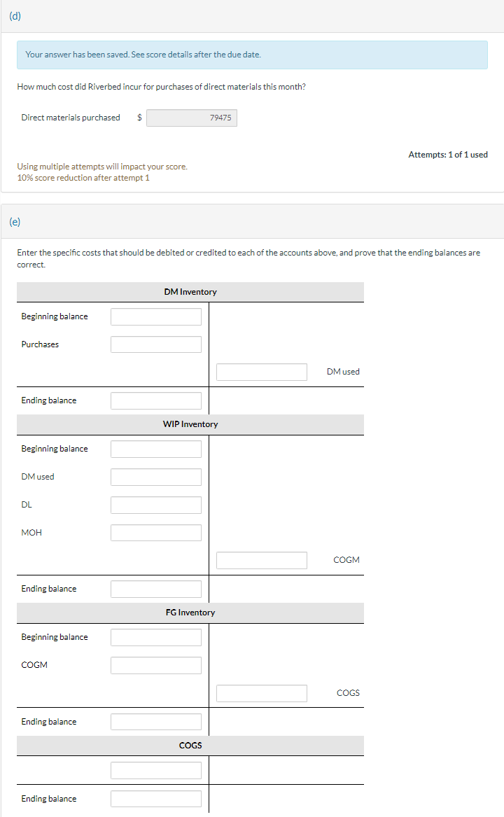Click the DL input field
Screen dimensions: 504x817
pos(155,504)
